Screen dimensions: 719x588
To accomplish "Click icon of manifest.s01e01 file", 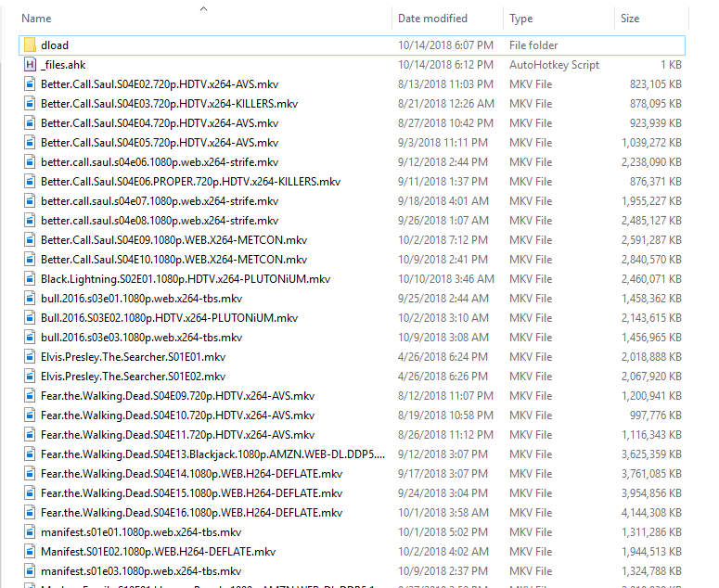I will (x=30, y=532).
